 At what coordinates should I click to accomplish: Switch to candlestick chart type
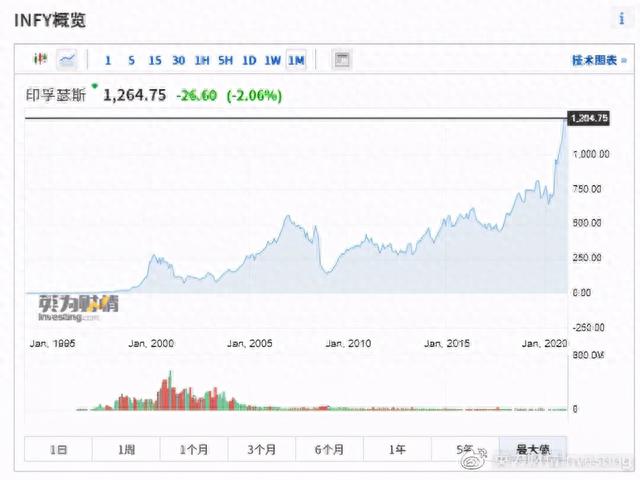coord(41,60)
